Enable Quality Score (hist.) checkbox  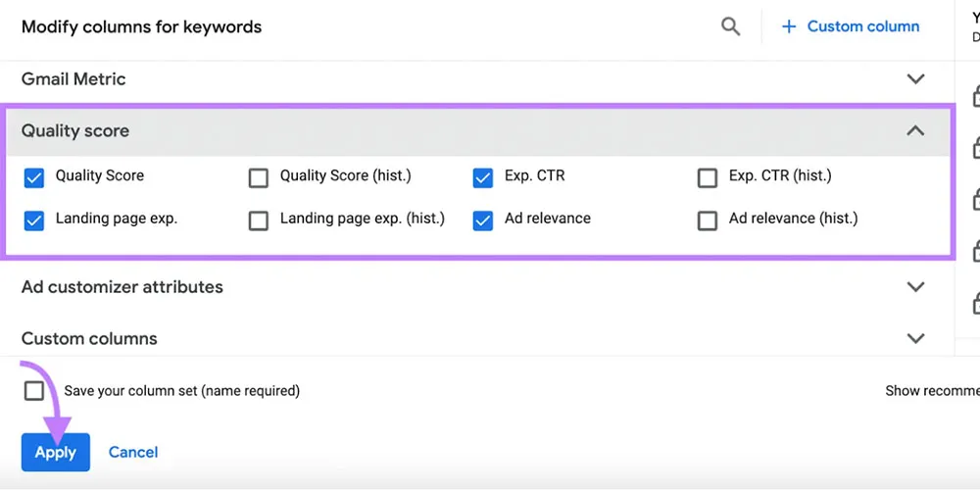[259, 177]
